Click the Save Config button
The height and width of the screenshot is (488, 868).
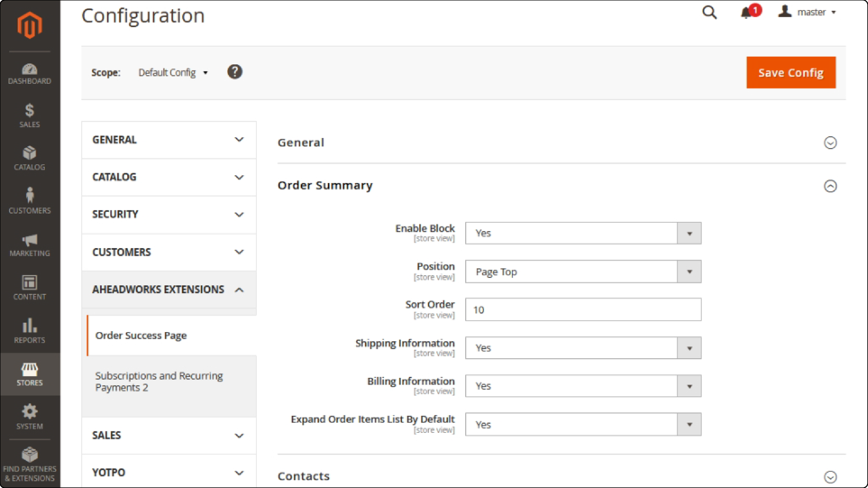tap(791, 72)
